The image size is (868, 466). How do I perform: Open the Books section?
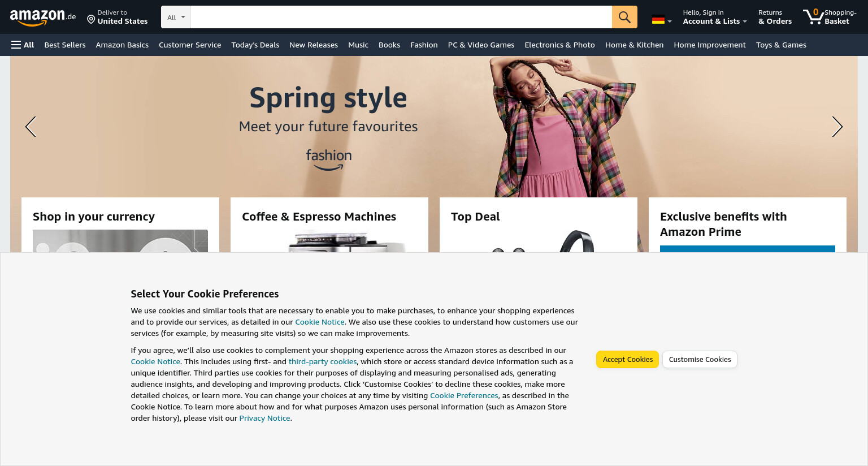389,45
